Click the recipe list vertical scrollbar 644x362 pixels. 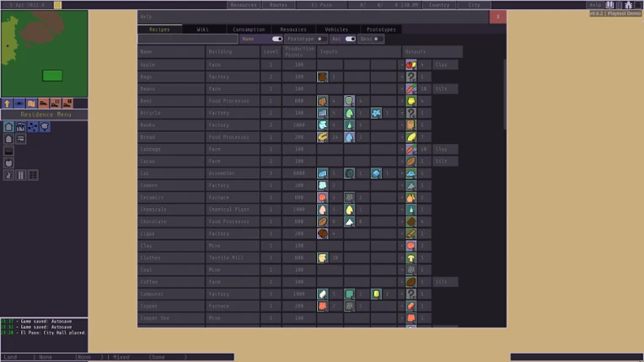[504, 94]
